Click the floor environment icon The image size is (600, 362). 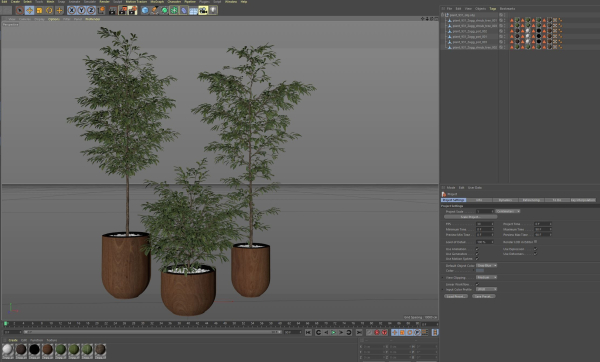point(194,10)
